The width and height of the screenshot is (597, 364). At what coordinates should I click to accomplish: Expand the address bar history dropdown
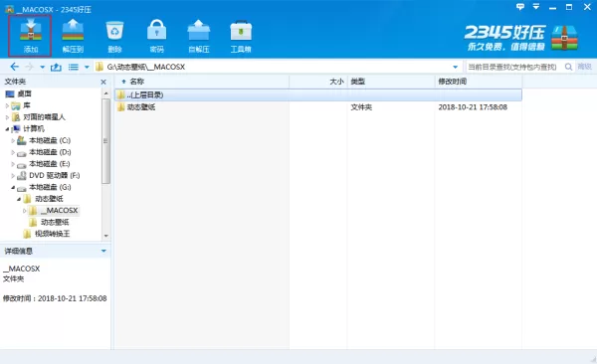pos(455,68)
